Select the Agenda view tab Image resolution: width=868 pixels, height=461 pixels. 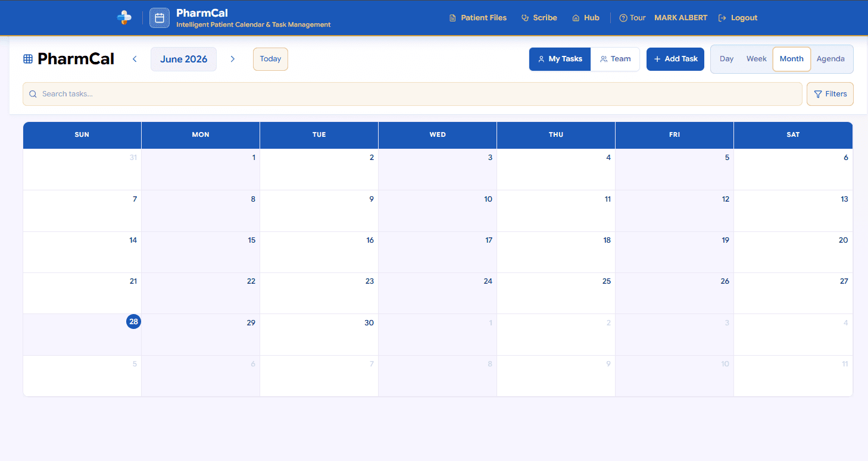pos(830,59)
